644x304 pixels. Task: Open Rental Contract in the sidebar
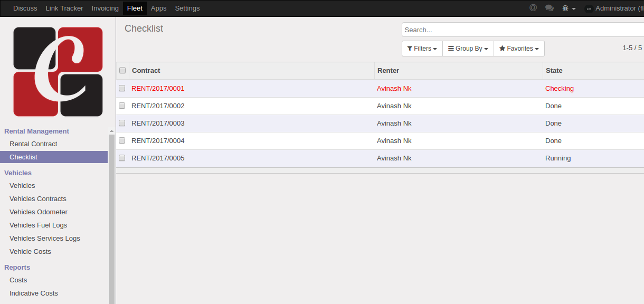33,144
